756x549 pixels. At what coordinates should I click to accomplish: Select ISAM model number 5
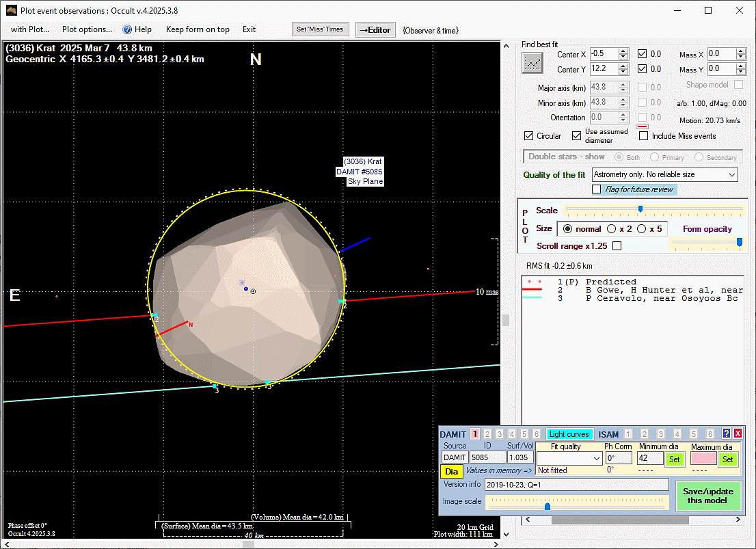coord(694,434)
